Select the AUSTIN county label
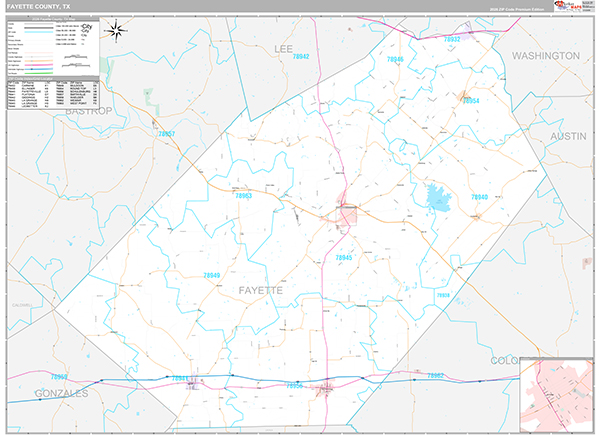The width and height of the screenshot is (600, 435). pos(568,136)
